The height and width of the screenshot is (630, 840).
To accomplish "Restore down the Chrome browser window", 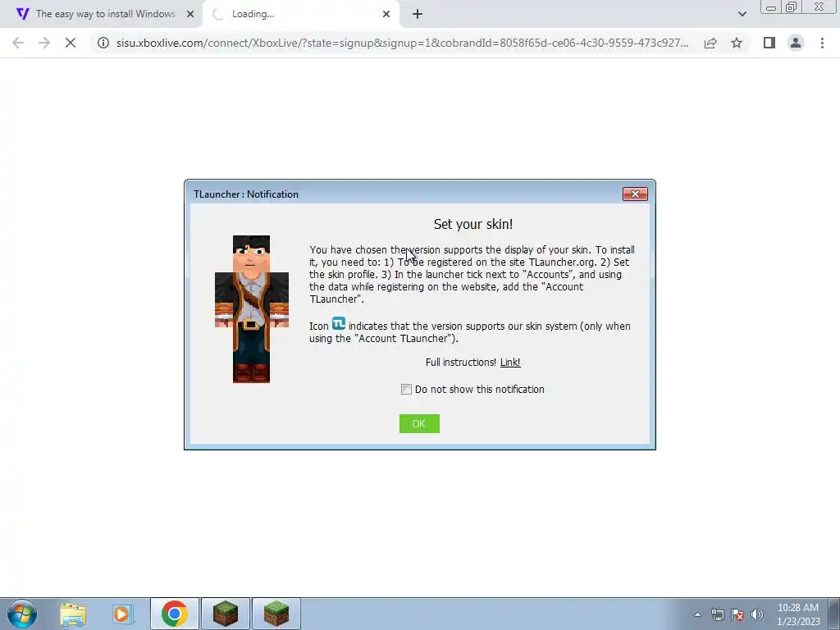I will (792, 7).
